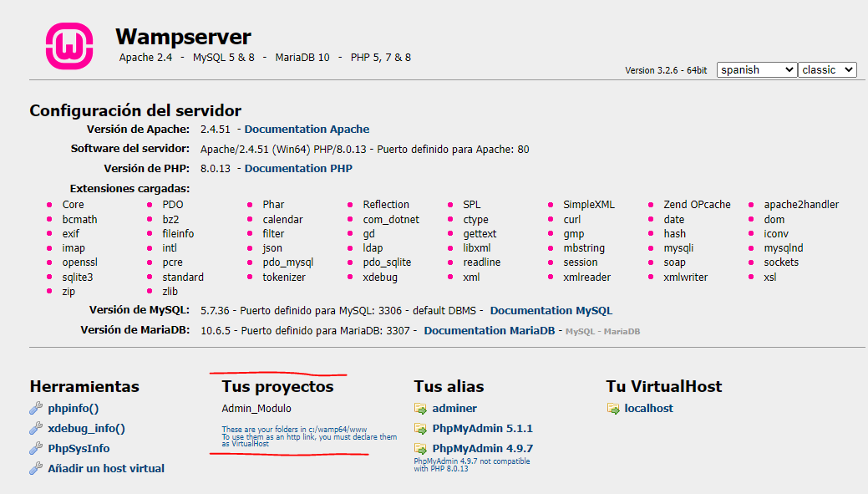This screenshot has width=868, height=494.
Task: Click wrench icon beside Añadir un host virtual
Action: point(36,468)
